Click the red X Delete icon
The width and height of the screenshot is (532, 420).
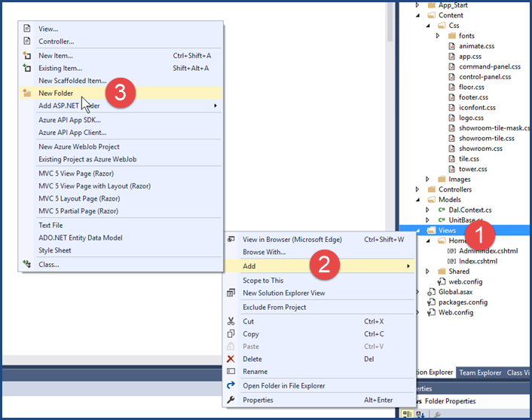click(x=231, y=359)
